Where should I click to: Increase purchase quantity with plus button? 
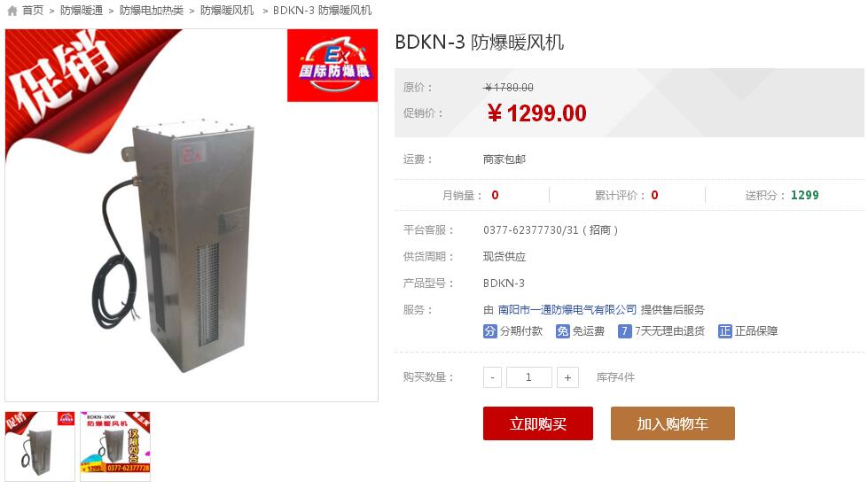567,377
